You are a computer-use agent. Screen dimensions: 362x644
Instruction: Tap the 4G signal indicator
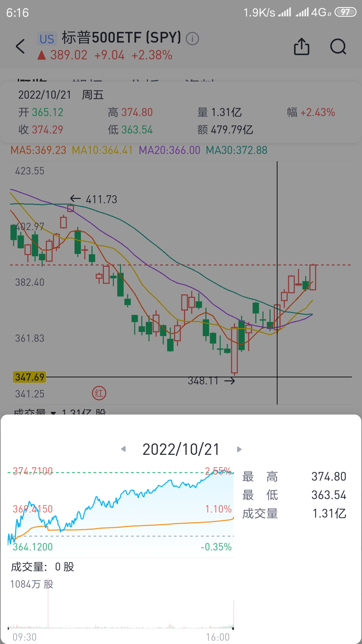[321, 12]
